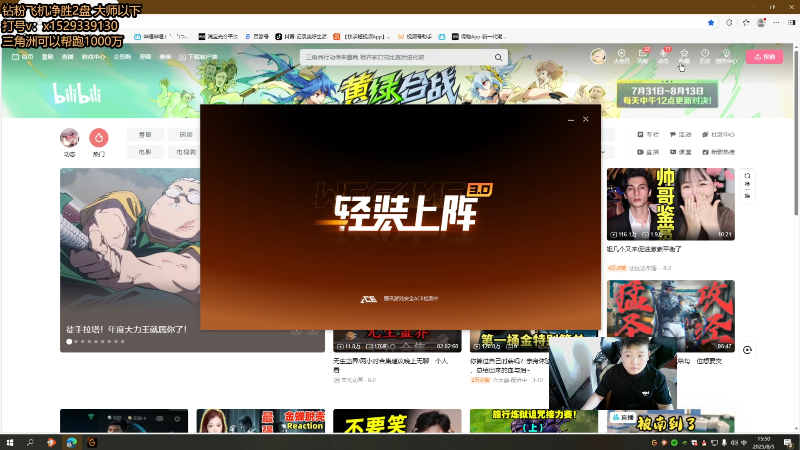Open 漫画 in the top nav
The width and height of the screenshot is (800, 450).
(x=145, y=57)
